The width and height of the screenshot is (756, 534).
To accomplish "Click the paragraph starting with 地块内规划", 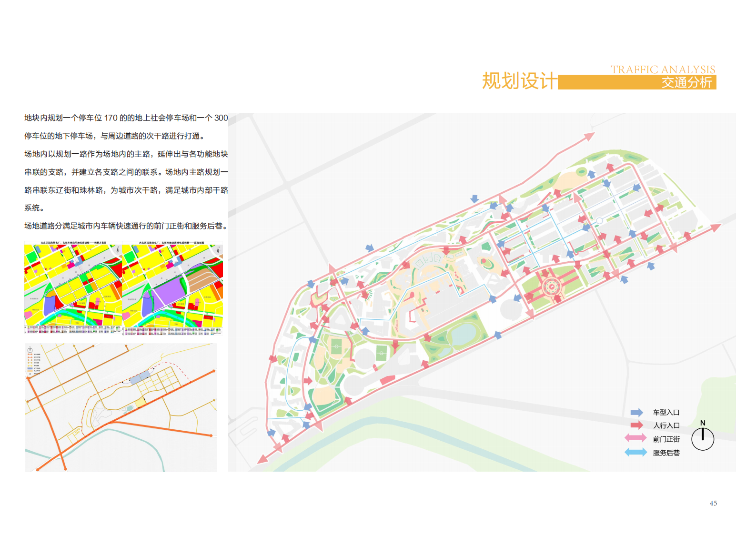I will point(126,127).
